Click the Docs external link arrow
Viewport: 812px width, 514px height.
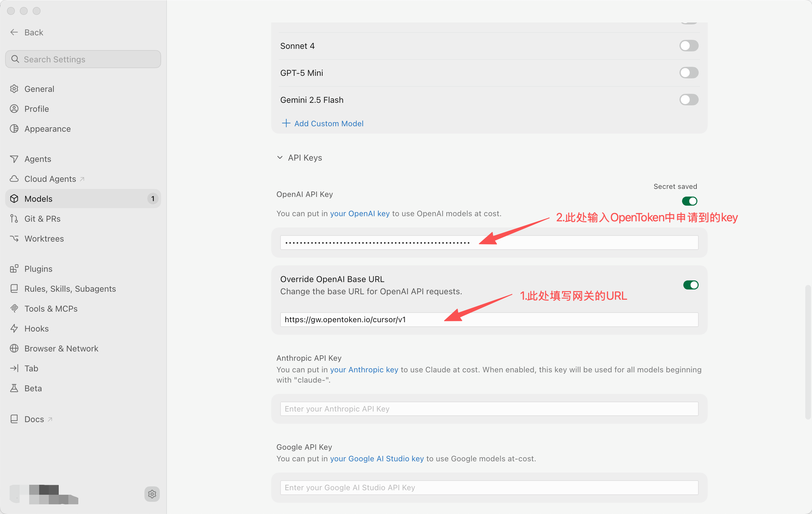click(50, 419)
